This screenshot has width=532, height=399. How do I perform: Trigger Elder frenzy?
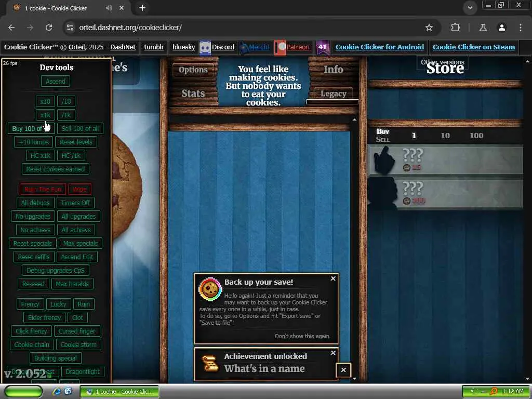45,318
